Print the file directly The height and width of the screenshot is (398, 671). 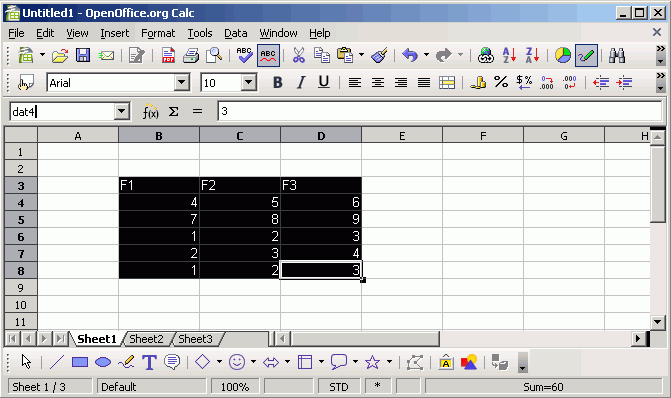coord(191,56)
